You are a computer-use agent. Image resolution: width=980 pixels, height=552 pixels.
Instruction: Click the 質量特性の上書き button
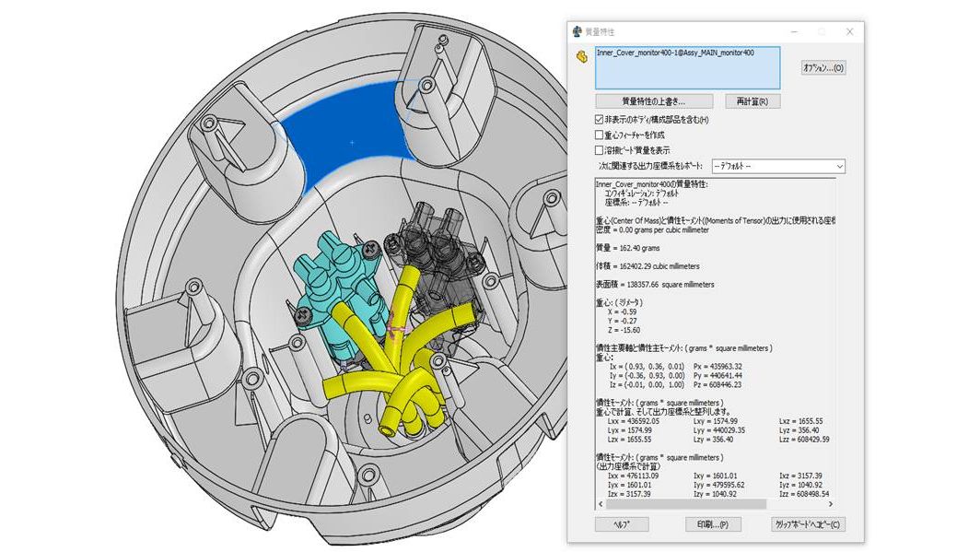654,101
